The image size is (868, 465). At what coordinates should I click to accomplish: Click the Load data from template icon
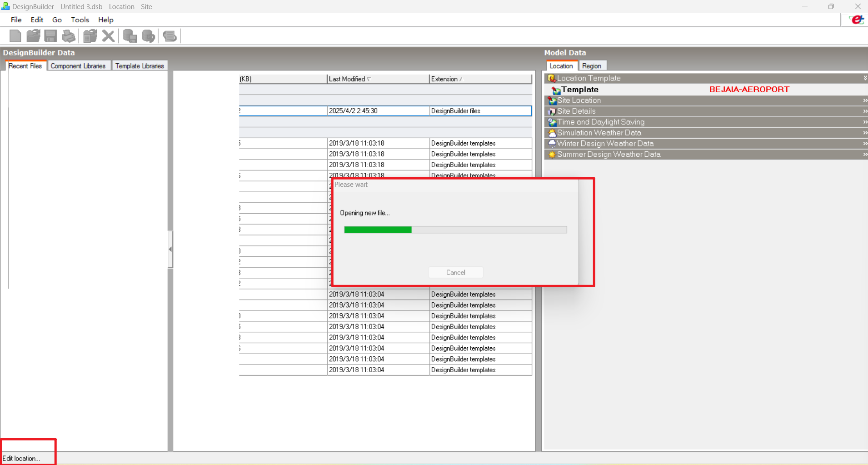click(x=90, y=36)
